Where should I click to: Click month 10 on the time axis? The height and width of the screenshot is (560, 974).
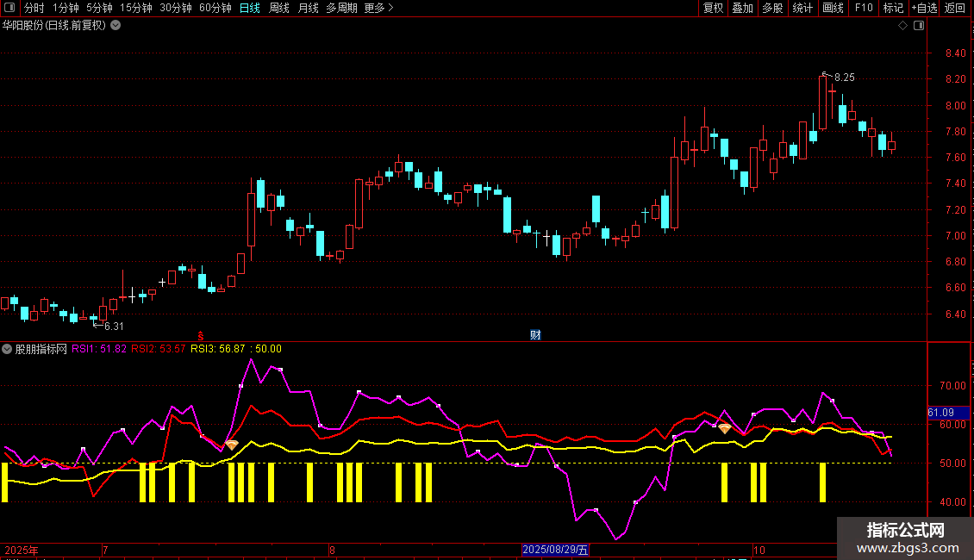pyautogui.click(x=759, y=550)
